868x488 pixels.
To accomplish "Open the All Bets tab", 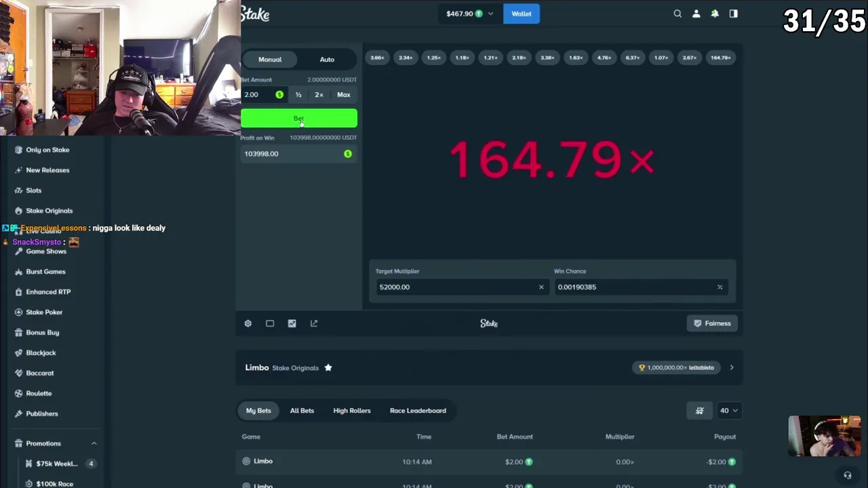I will click(302, 411).
